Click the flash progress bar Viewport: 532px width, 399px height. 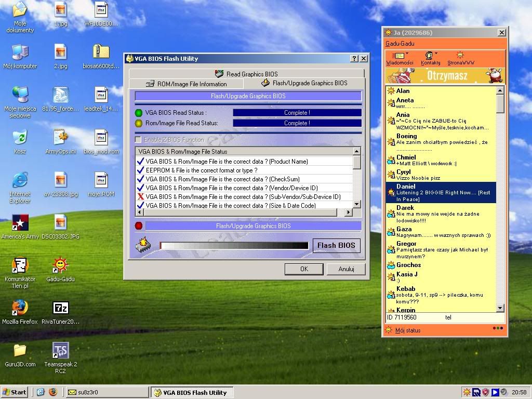[x=234, y=245]
